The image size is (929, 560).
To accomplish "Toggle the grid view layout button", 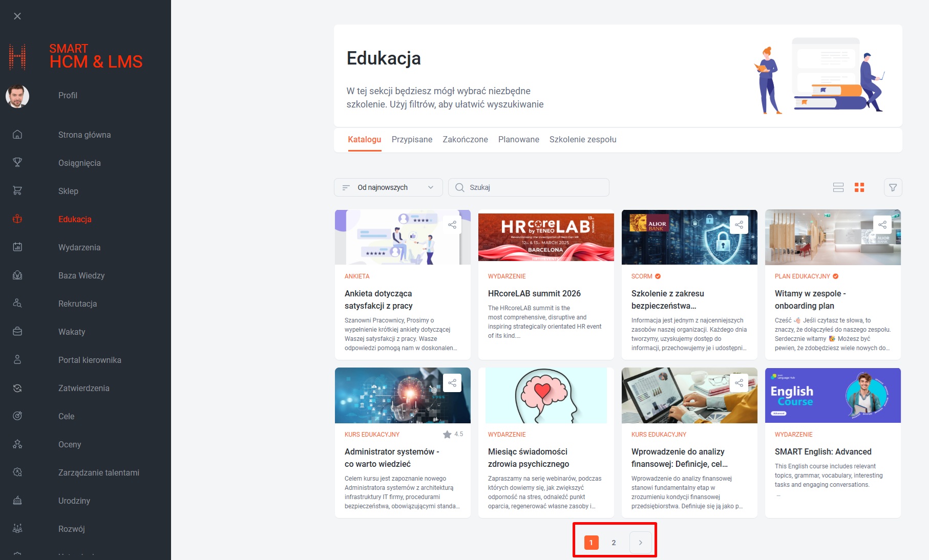I will pos(860,187).
